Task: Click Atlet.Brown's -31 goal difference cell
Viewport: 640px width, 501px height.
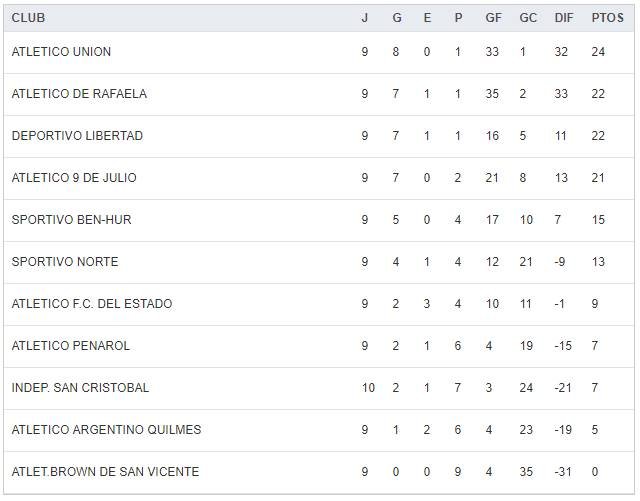Action: pyautogui.click(x=563, y=472)
